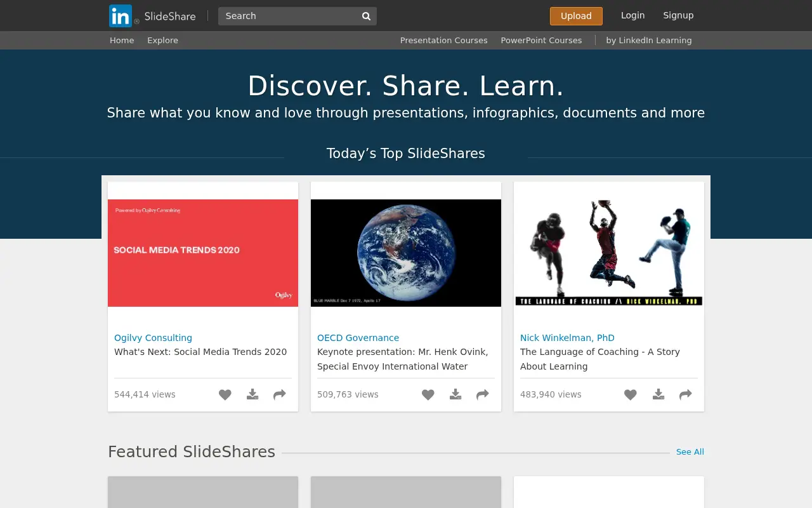Click the by LinkedIn Learning link
This screenshot has width=812, height=508.
click(x=649, y=40)
